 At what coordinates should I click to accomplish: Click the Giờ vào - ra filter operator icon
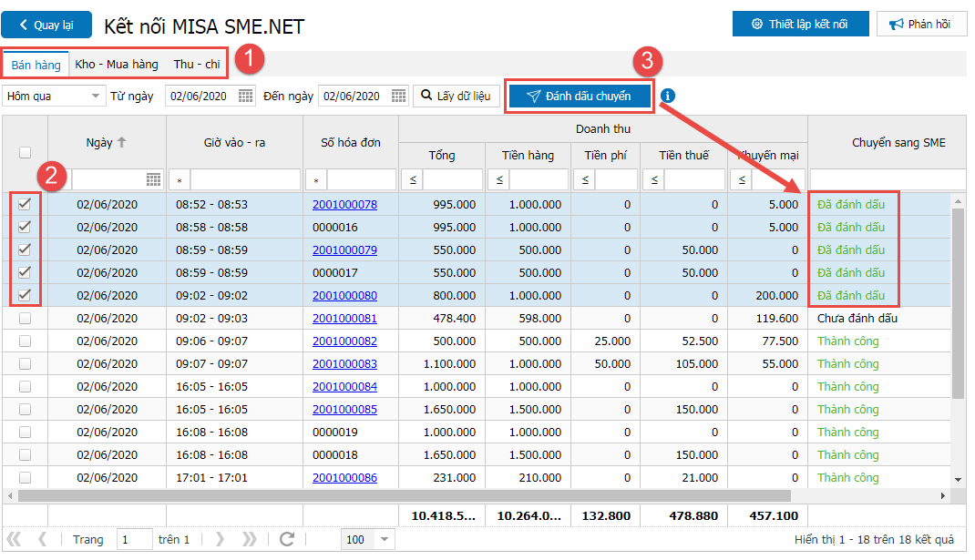180,180
